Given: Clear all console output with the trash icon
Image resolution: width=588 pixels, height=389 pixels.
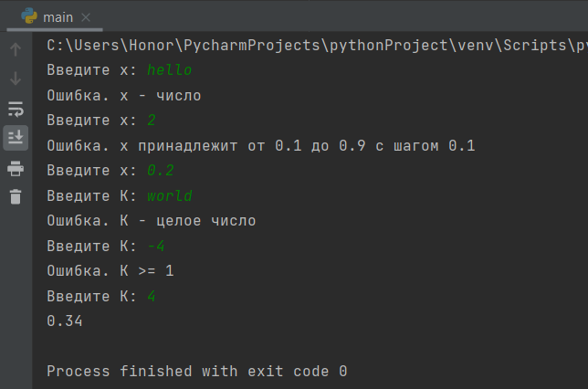Looking at the screenshot, I should coord(16,196).
